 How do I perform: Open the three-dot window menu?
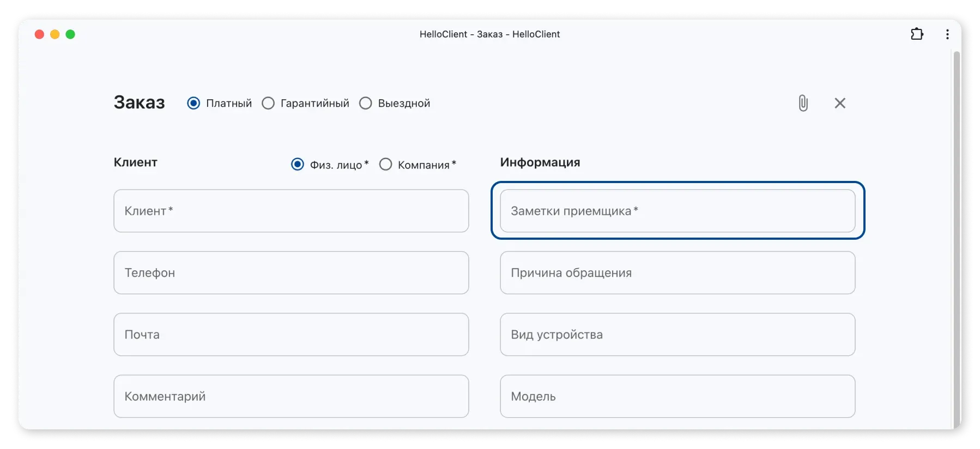pyautogui.click(x=947, y=34)
